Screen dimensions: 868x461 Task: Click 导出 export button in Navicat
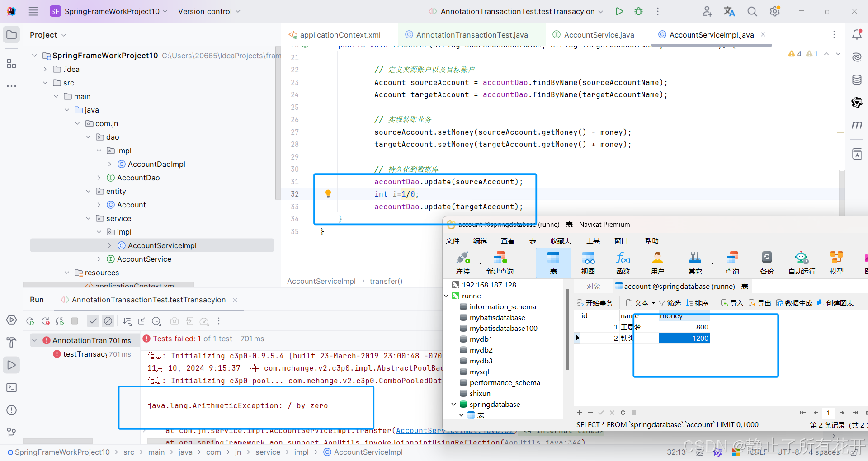point(759,303)
